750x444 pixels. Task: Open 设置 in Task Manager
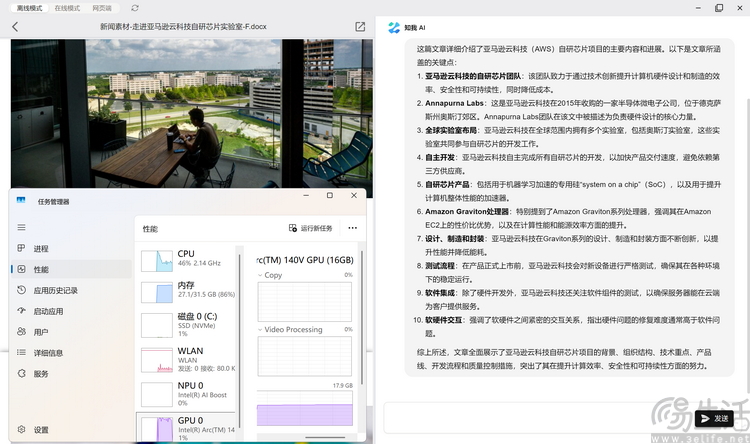coord(71,430)
